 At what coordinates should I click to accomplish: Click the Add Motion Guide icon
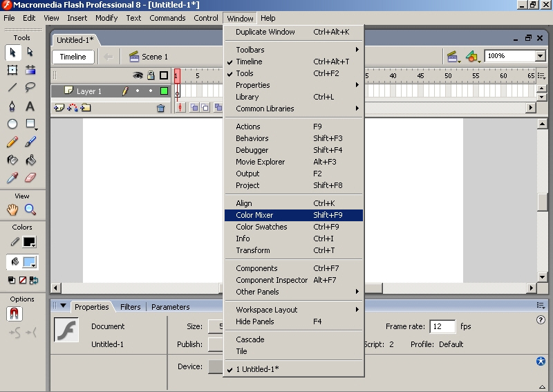[73, 108]
